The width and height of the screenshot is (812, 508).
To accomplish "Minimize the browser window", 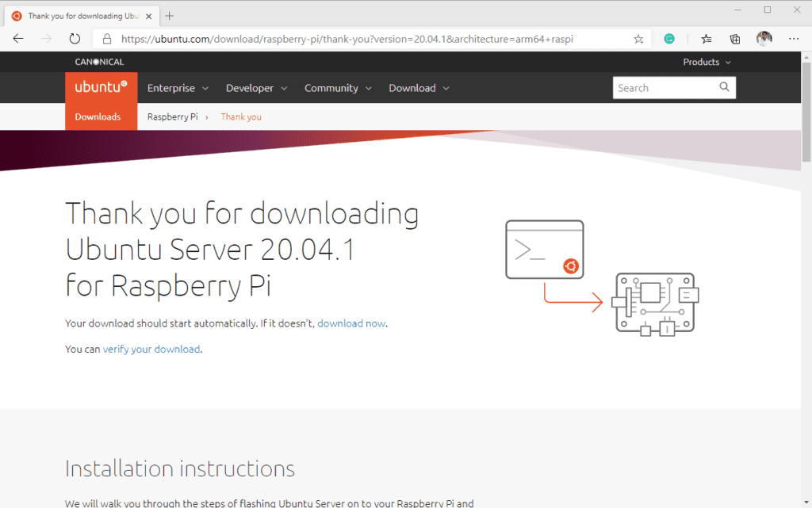I will [738, 10].
